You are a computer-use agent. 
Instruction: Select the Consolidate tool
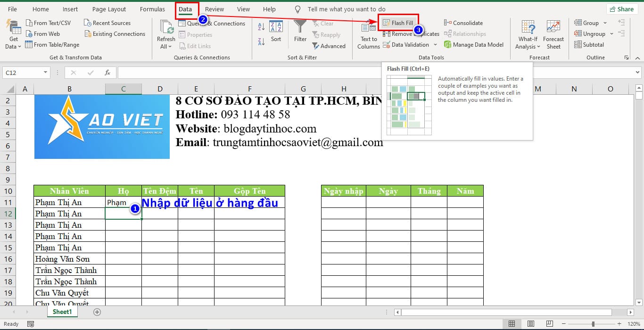(463, 23)
